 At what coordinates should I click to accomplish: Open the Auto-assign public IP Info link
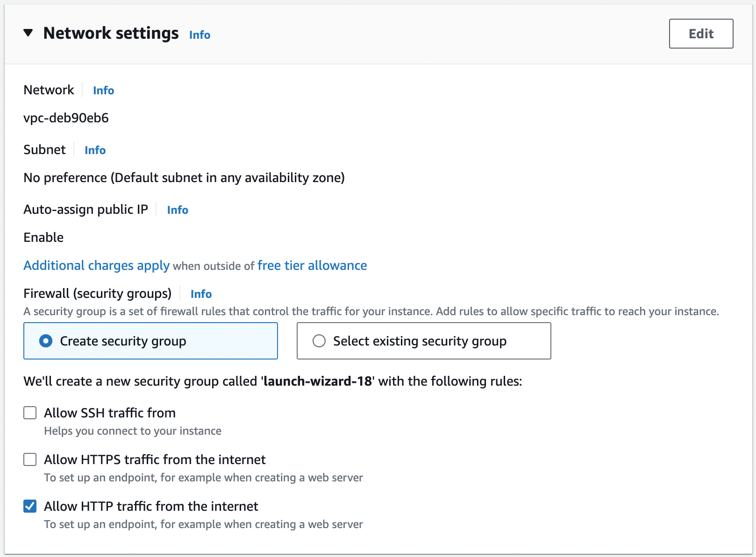tap(178, 210)
